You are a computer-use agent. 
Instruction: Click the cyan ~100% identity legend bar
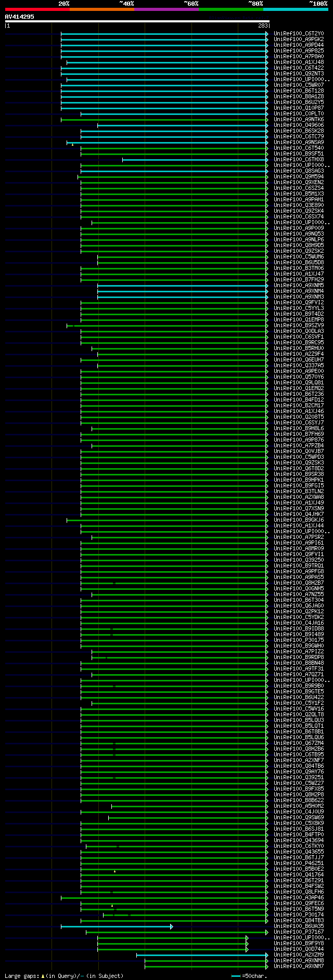pos(296,9)
